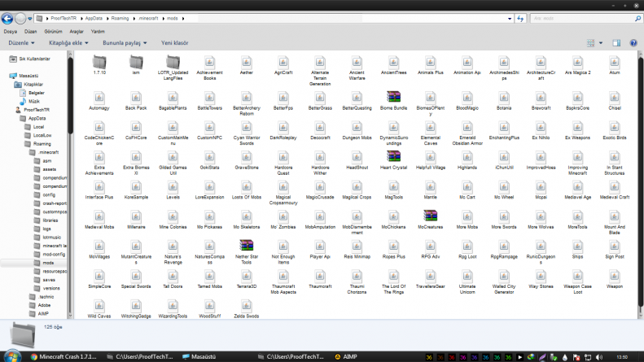Switch to Masaüstü taskbar window
The height and width of the screenshot is (362, 644).
click(199, 356)
